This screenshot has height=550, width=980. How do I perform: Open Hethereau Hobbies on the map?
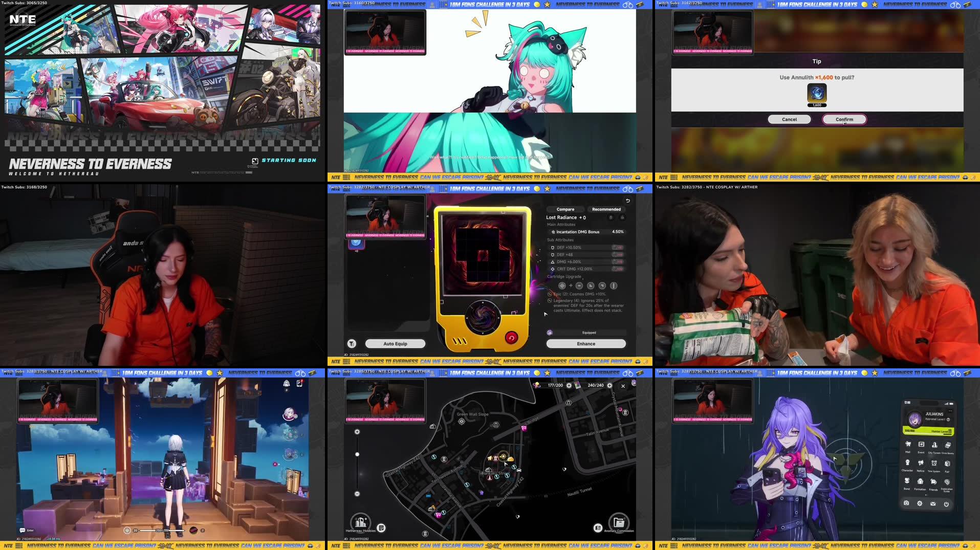click(360, 522)
